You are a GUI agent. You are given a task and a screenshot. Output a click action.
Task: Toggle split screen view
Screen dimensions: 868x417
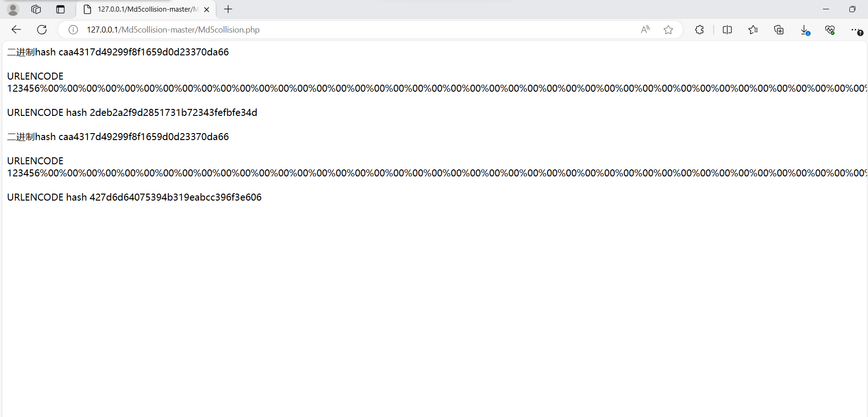pos(728,30)
